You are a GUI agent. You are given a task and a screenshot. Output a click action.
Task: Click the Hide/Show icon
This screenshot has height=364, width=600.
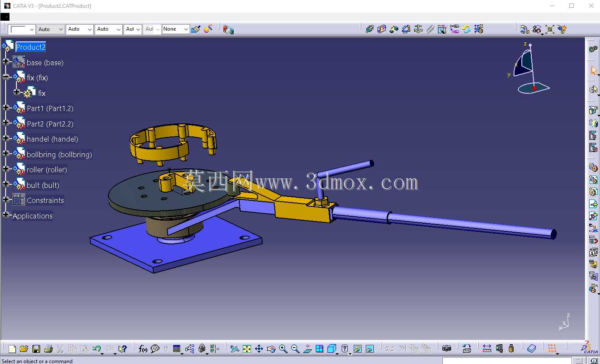[x=357, y=349]
